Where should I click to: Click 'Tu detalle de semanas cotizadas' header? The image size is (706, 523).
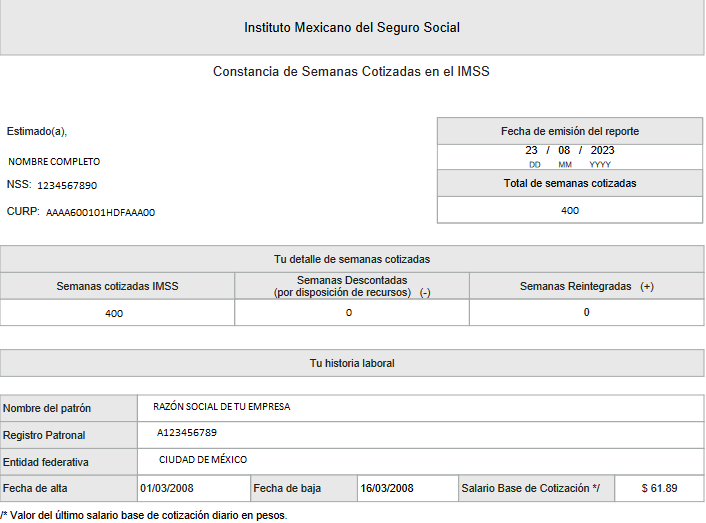click(x=352, y=259)
